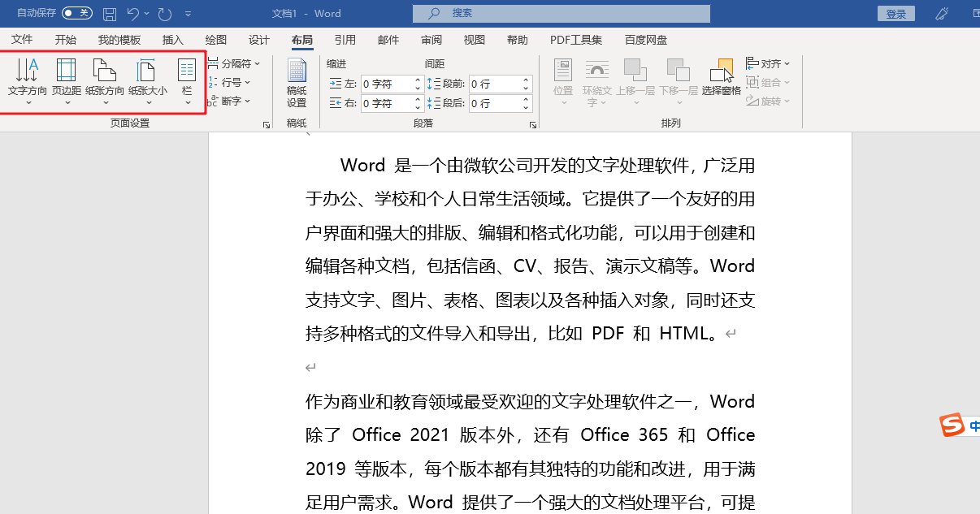980x514 pixels.
Task: Switch to Design (设计) tab
Action: tap(259, 40)
